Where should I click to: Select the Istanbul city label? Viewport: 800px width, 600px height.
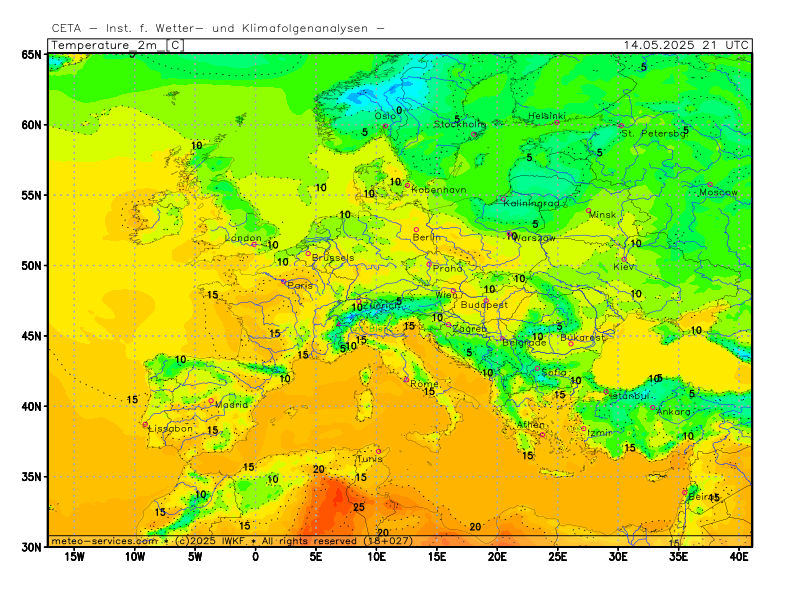(x=630, y=396)
